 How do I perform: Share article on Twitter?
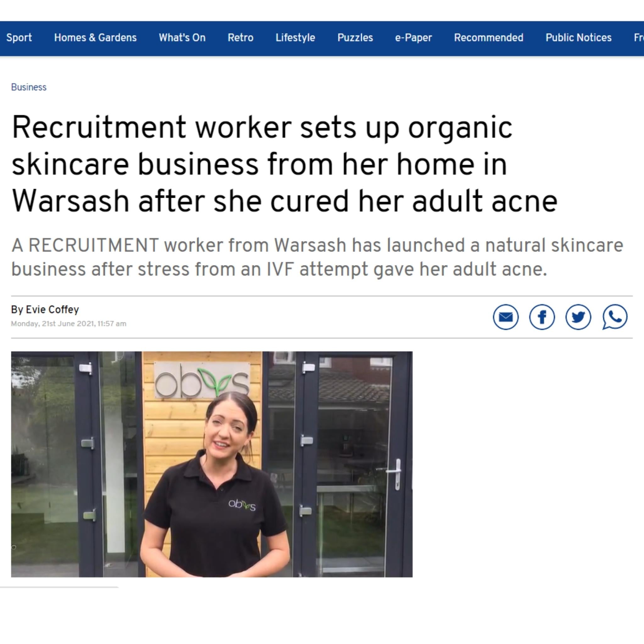point(578,317)
